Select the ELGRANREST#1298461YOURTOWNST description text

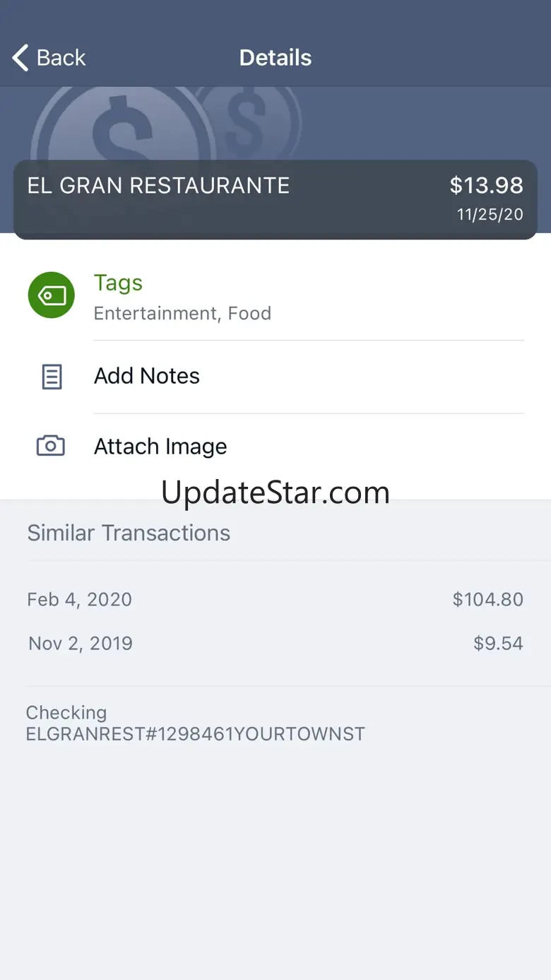[195, 733]
